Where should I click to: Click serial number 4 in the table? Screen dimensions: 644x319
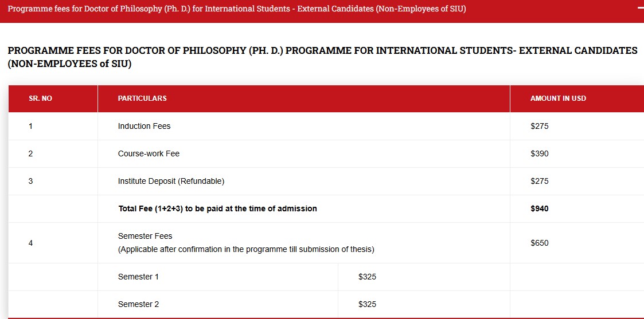click(x=30, y=243)
